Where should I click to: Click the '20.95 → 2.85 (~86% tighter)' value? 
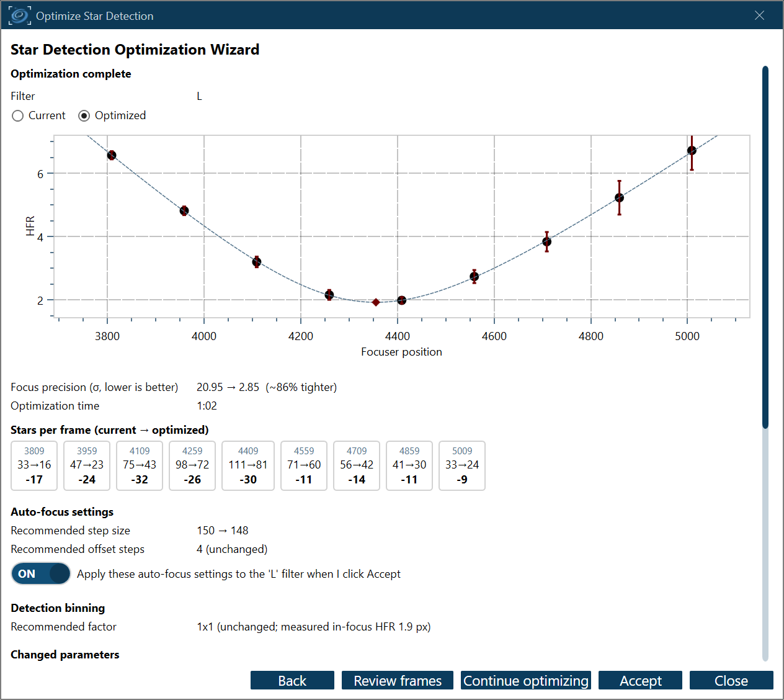tap(267, 387)
